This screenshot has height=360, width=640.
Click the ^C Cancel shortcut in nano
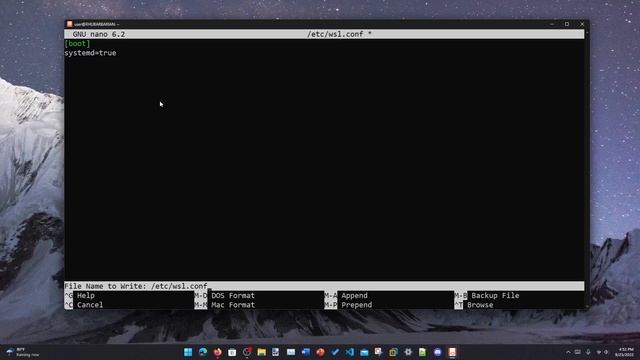[x=84, y=305]
